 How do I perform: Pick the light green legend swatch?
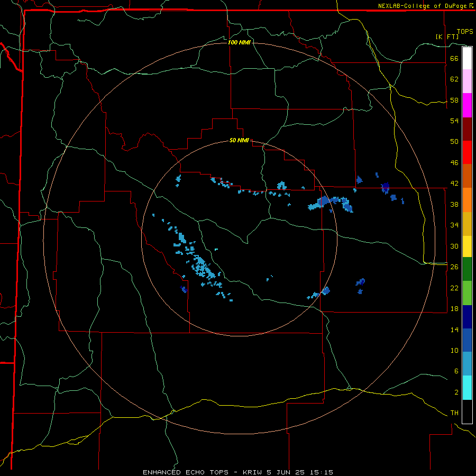[x=467, y=293]
